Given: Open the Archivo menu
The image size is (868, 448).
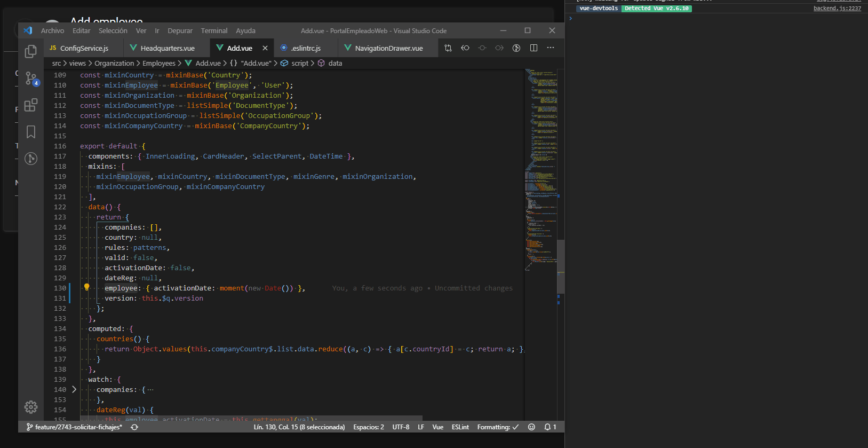Looking at the screenshot, I should (52, 31).
